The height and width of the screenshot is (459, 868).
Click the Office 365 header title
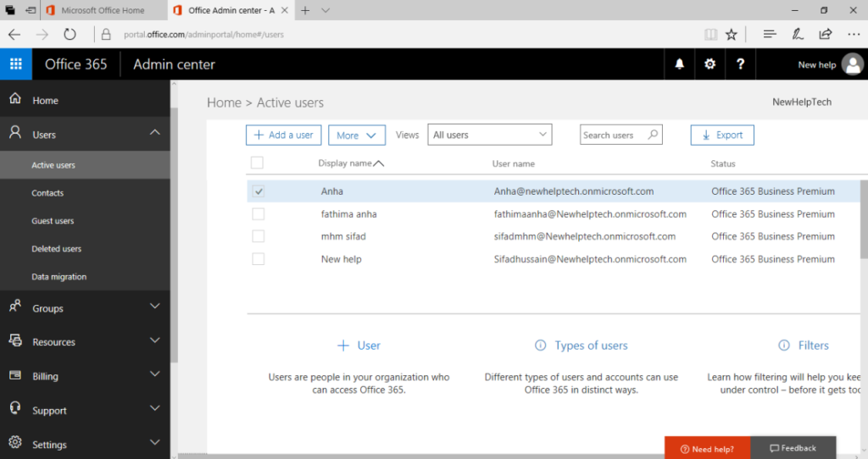pyautogui.click(x=75, y=64)
